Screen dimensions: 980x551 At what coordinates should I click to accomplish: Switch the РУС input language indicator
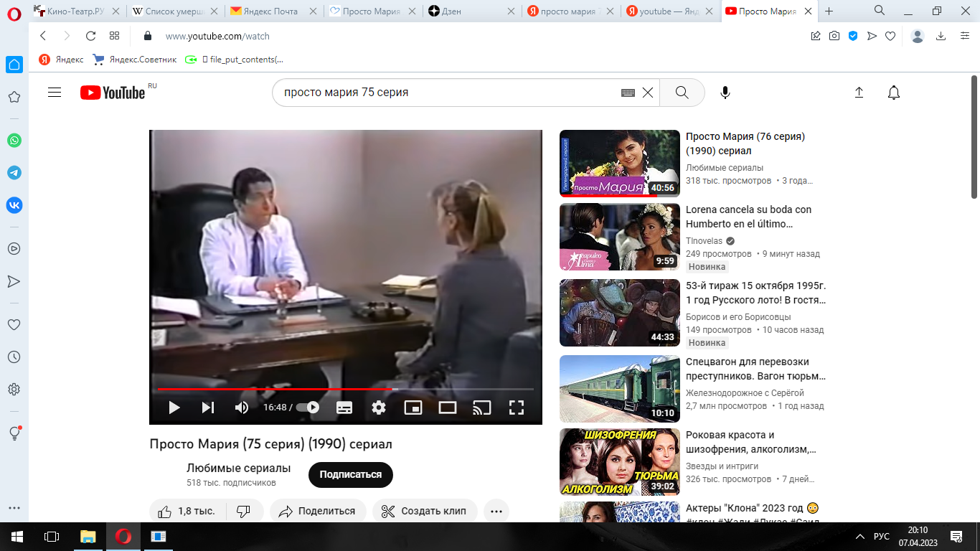882,537
